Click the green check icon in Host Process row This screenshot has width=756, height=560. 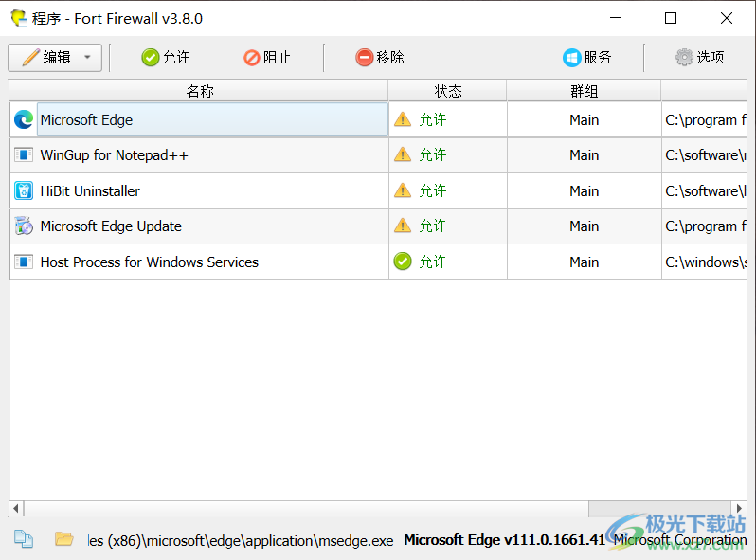click(403, 262)
